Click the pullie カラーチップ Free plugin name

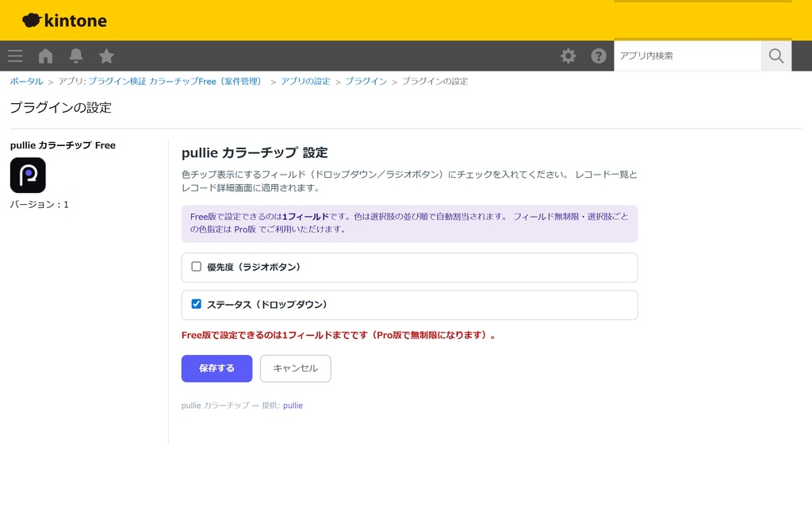point(63,145)
